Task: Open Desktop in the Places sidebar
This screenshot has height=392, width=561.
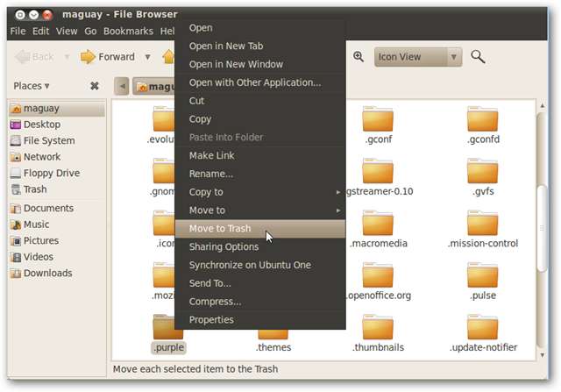Action: pos(56,125)
